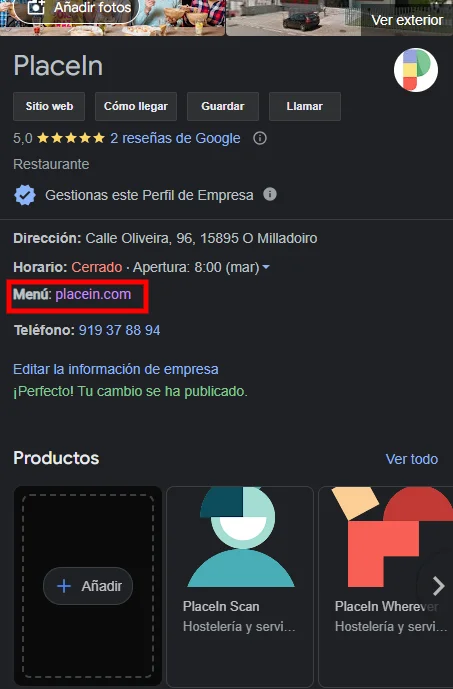This screenshot has height=689, width=453.
Task: Advance products carousel with right chevron
Action: pyautogui.click(x=438, y=586)
